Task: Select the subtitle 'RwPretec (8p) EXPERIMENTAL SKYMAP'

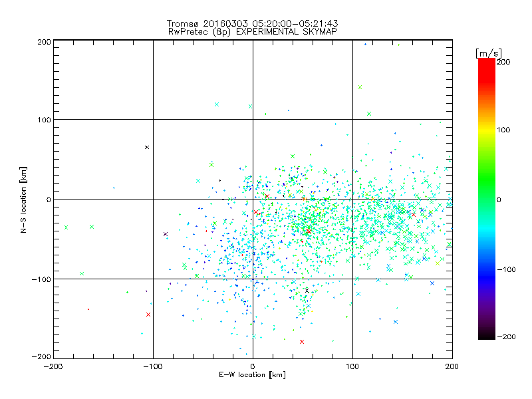Action: [253, 31]
